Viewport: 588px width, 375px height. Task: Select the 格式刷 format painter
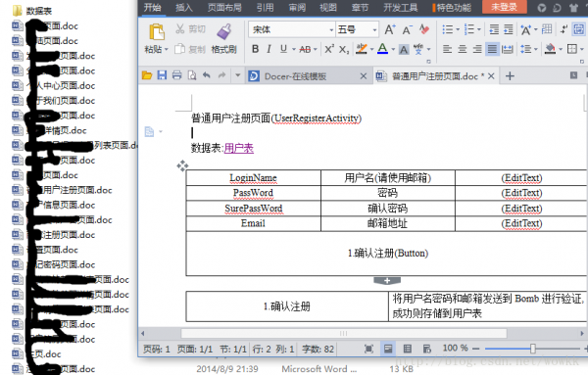tap(223, 39)
